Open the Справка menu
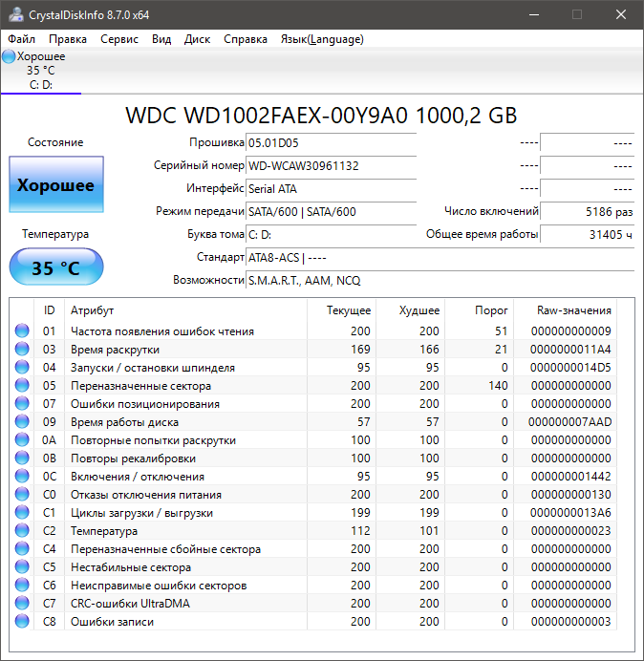Image resolution: width=644 pixels, height=661 pixels. 246,39
